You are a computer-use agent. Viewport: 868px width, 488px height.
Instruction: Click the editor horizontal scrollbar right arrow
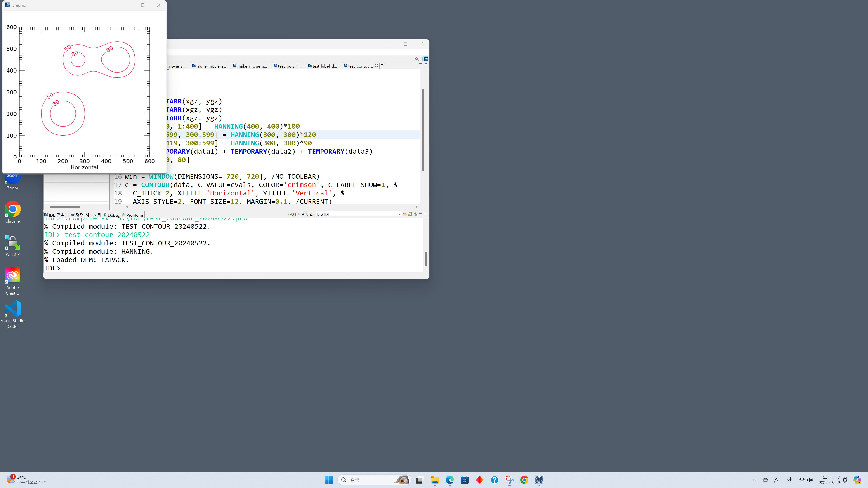416,207
